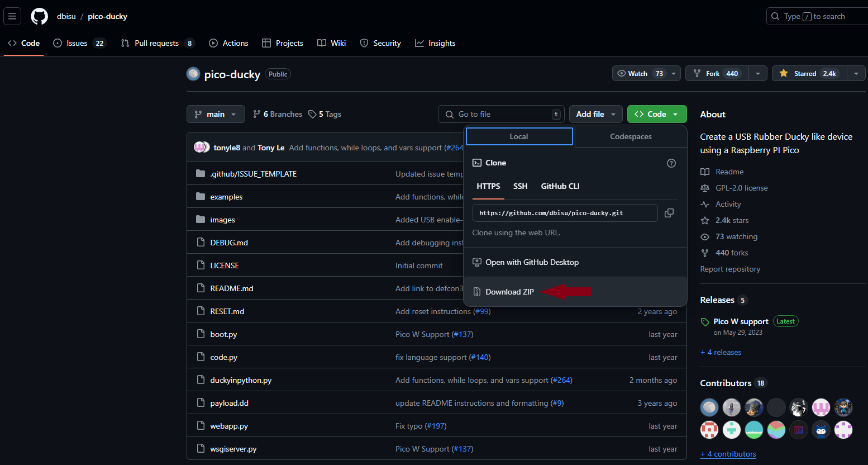Viewport: 868px width, 465px height.
Task: Click the dbisu owner breadcrumb link
Action: [66, 16]
